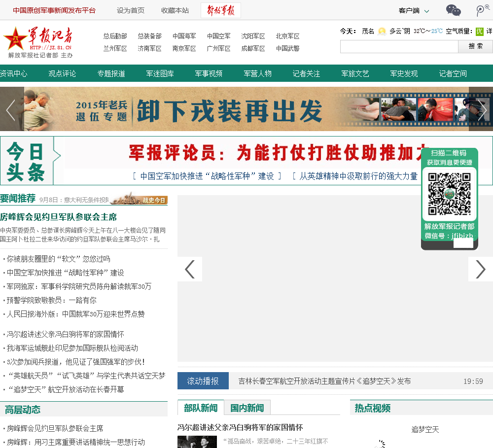
Task: Switch to the 国内新闻 tab
Action: coord(247,408)
